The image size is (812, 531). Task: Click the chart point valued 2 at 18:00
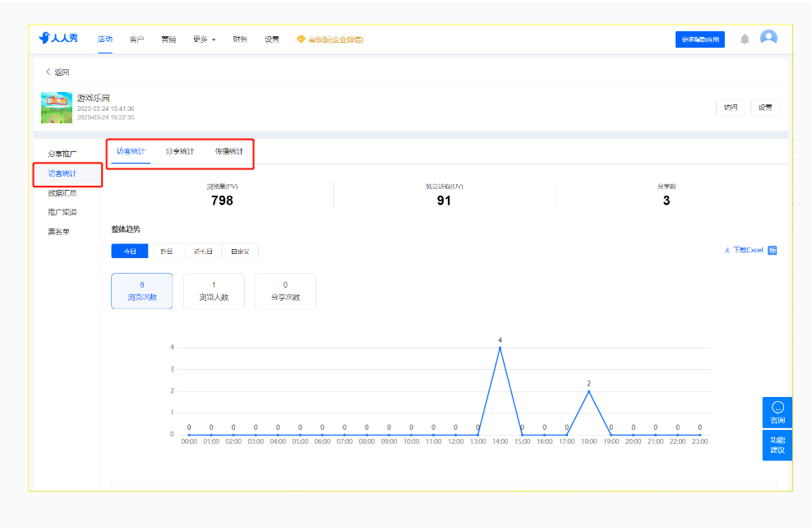pyautogui.click(x=588, y=391)
